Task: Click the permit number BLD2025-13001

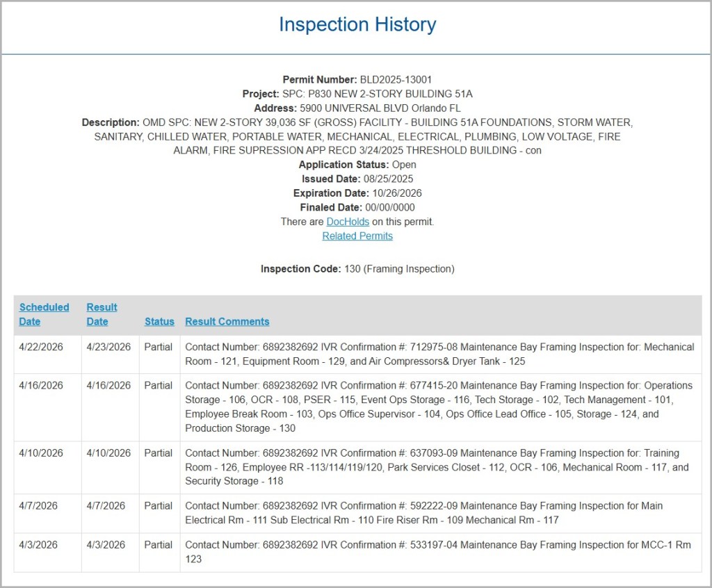Action: pos(396,80)
